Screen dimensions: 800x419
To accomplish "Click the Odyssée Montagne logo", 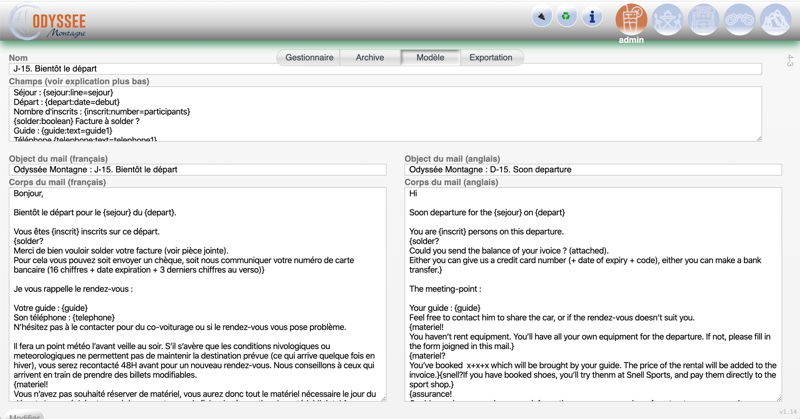I will 48,22.
